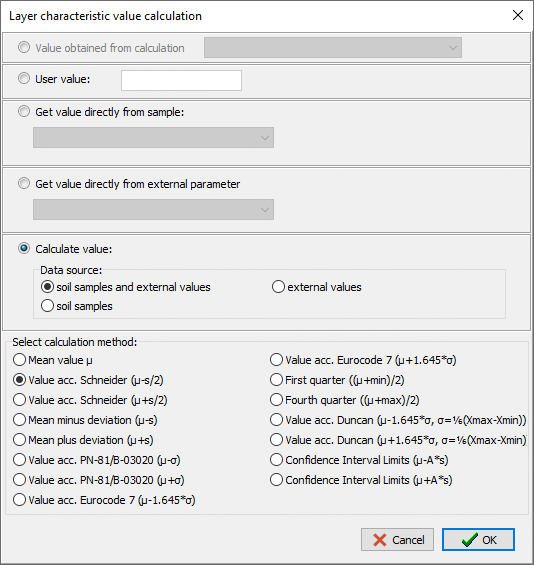Viewport: 534px width, 565px height.
Task: Click the User value text field
Action: coord(181,80)
